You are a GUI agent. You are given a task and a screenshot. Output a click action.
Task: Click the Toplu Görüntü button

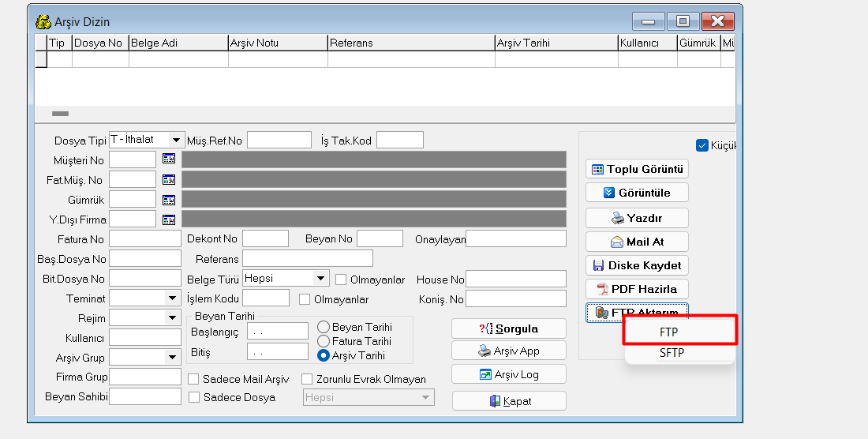637,169
